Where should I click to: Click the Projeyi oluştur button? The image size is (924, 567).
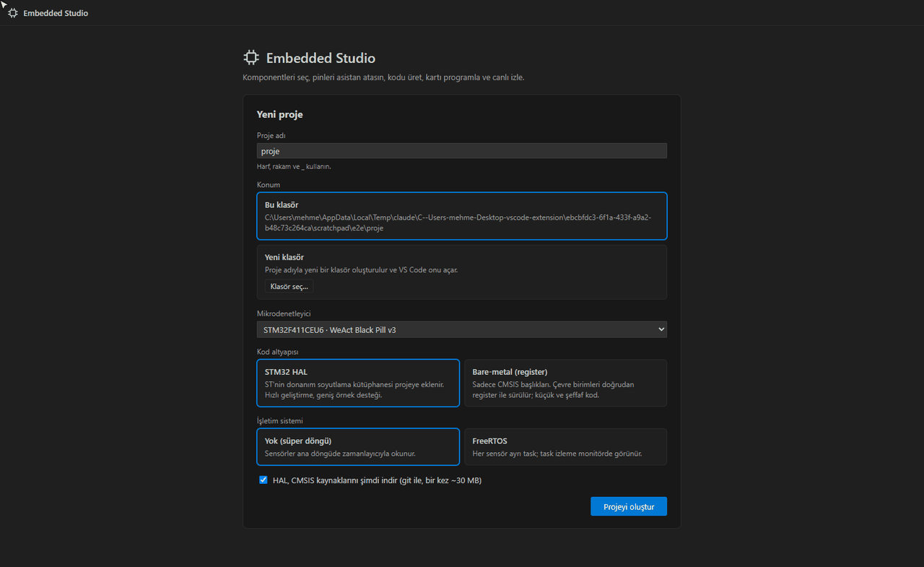(x=629, y=506)
